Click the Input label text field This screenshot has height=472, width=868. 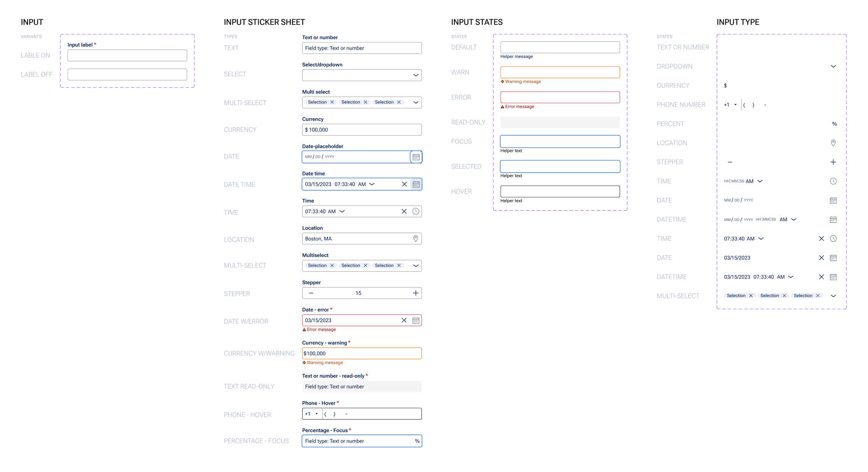pyautogui.click(x=127, y=55)
